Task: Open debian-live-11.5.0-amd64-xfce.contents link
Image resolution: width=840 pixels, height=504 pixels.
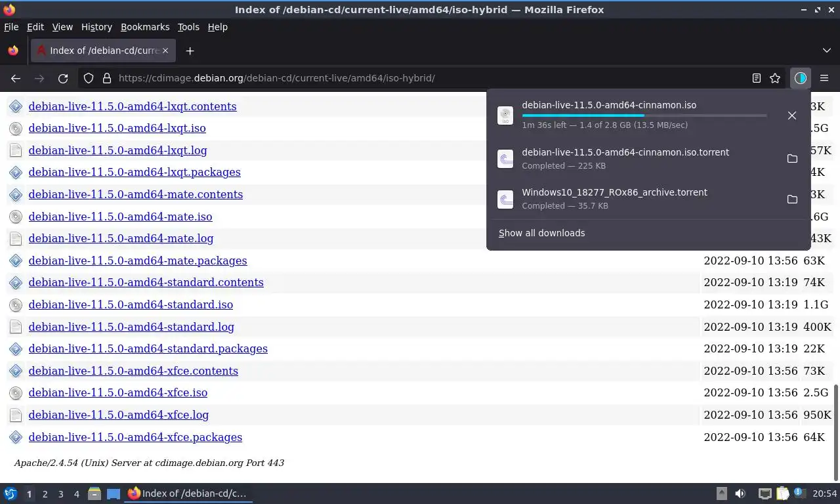Action: point(133,371)
